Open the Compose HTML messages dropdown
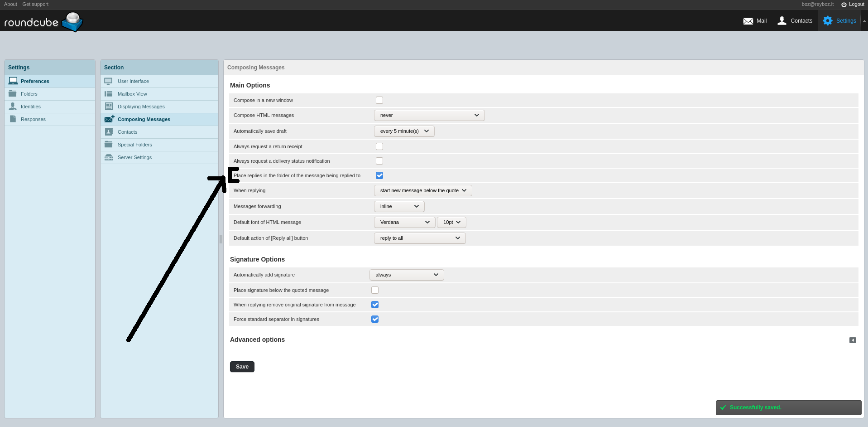This screenshot has width=868, height=427. pyautogui.click(x=428, y=115)
